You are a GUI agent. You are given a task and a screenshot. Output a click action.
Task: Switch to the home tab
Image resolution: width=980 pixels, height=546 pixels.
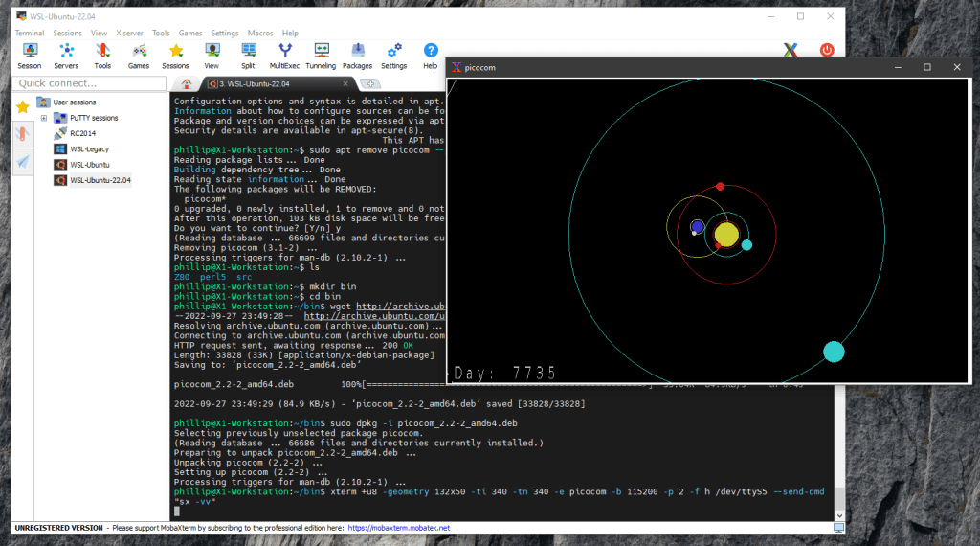pos(187,84)
